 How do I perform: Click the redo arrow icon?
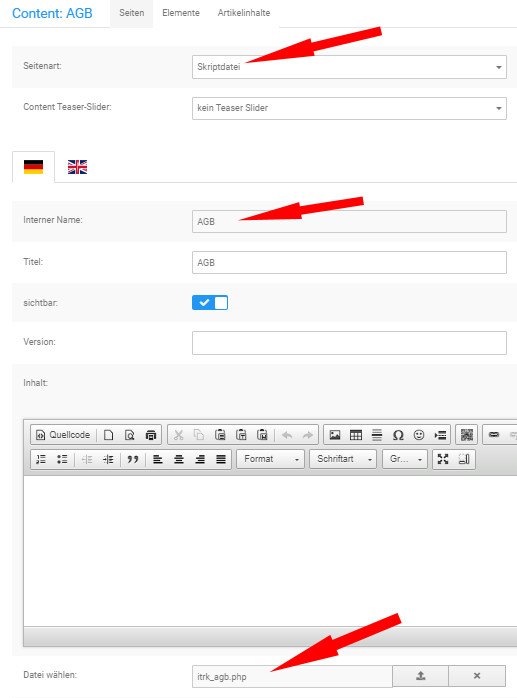coord(308,435)
